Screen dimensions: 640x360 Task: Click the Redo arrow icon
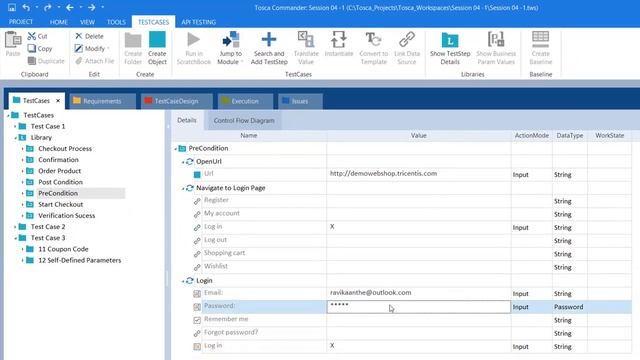click(x=48, y=7)
